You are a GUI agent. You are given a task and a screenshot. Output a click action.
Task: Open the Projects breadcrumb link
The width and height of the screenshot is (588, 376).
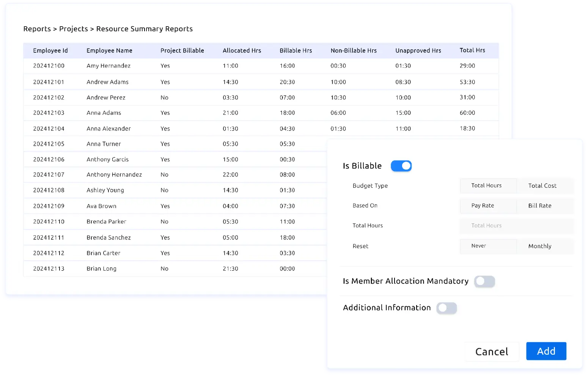click(73, 28)
